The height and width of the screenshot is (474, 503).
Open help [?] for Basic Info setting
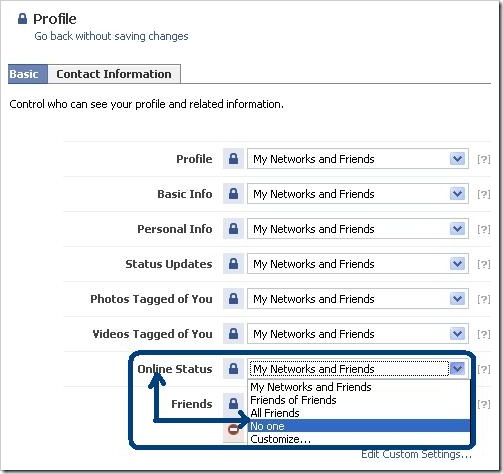coord(483,194)
